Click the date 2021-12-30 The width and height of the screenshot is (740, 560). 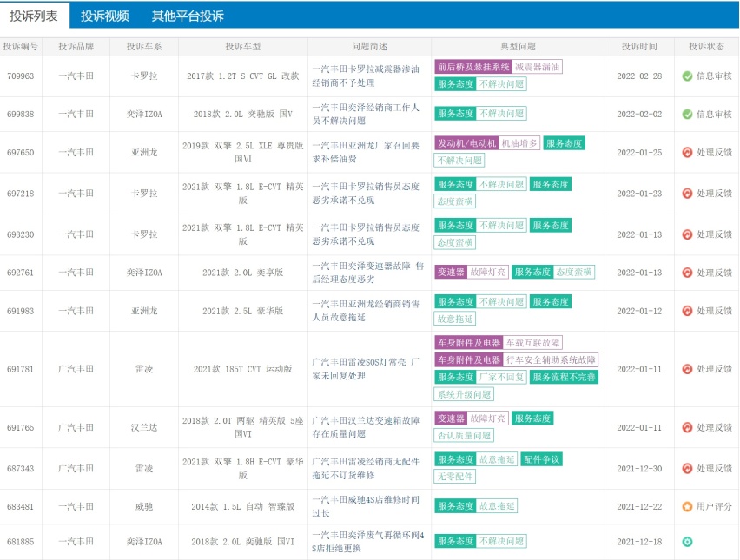coord(639,469)
